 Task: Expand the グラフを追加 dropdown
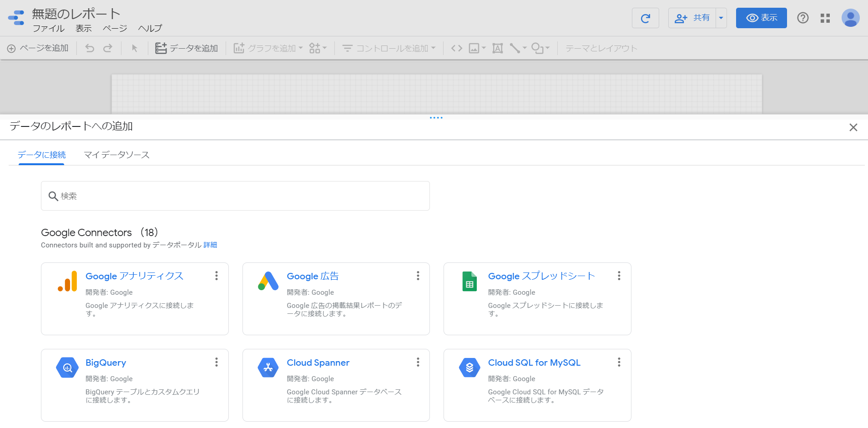pyautogui.click(x=301, y=48)
